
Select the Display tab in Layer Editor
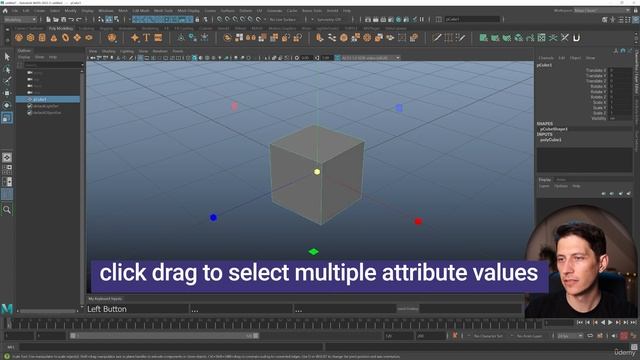pos(545,180)
